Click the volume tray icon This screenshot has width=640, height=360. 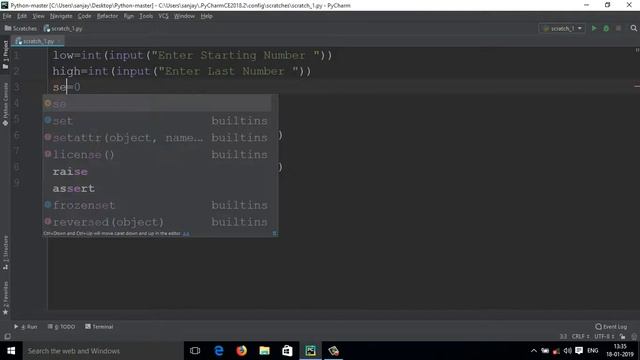point(567,351)
